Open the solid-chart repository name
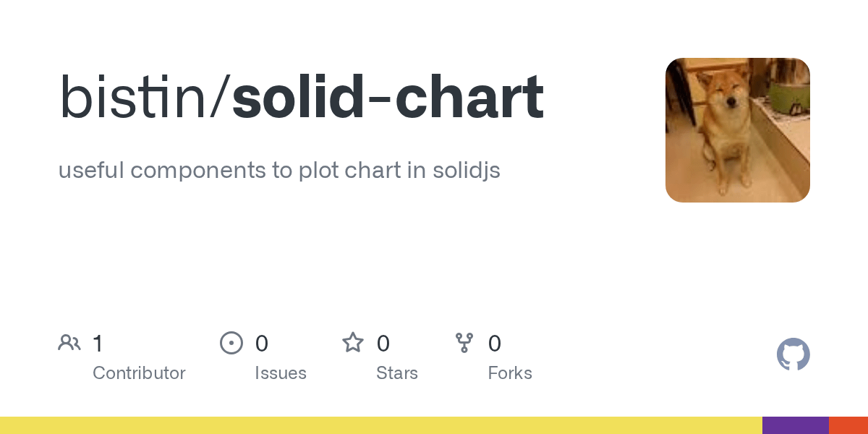Image resolution: width=868 pixels, height=434 pixels. click(388, 96)
